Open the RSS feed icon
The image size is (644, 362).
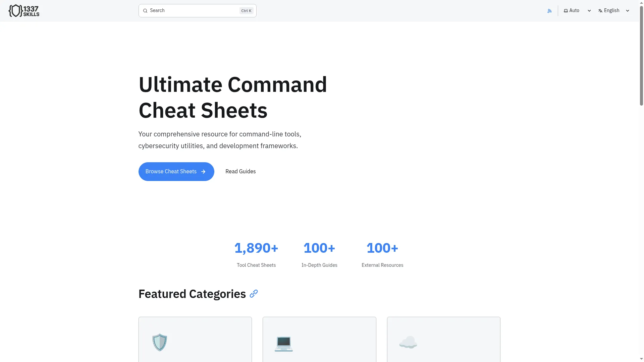pyautogui.click(x=549, y=11)
